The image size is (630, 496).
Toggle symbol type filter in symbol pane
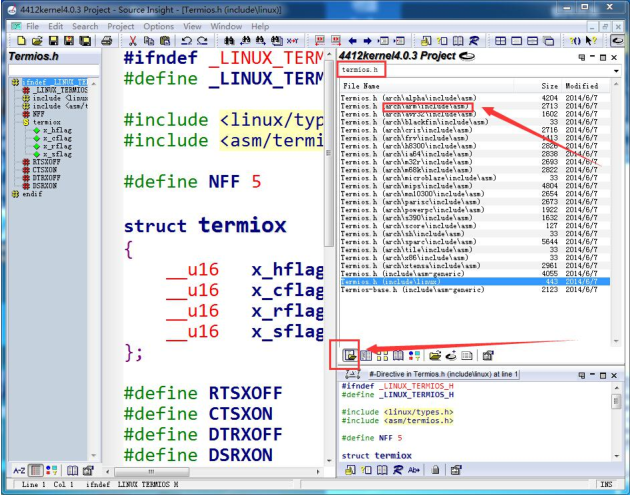point(51,470)
